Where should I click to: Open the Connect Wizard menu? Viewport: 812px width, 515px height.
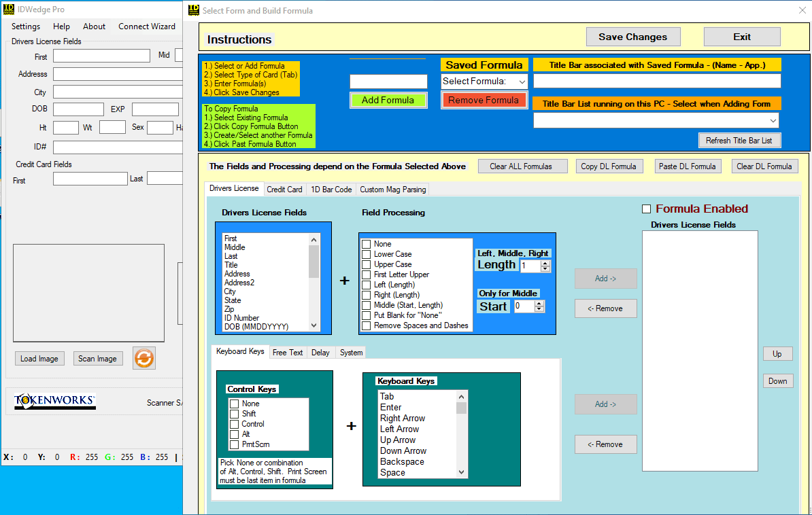pyautogui.click(x=146, y=26)
